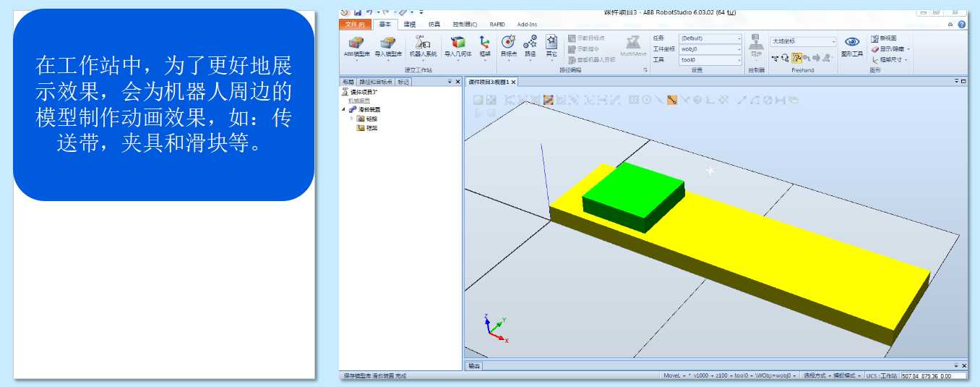
Task: Click the 选择方式 status bar menu
Action: pyautogui.click(x=818, y=376)
